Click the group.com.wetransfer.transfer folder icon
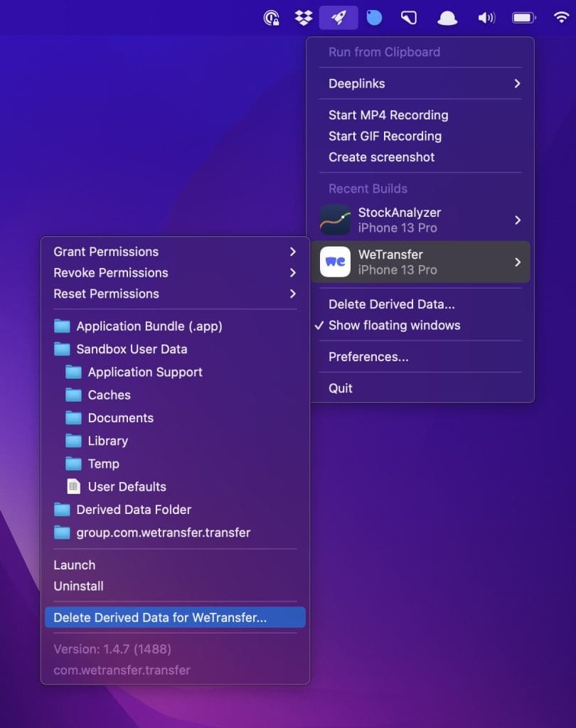Image resolution: width=576 pixels, height=728 pixels. [x=62, y=532]
